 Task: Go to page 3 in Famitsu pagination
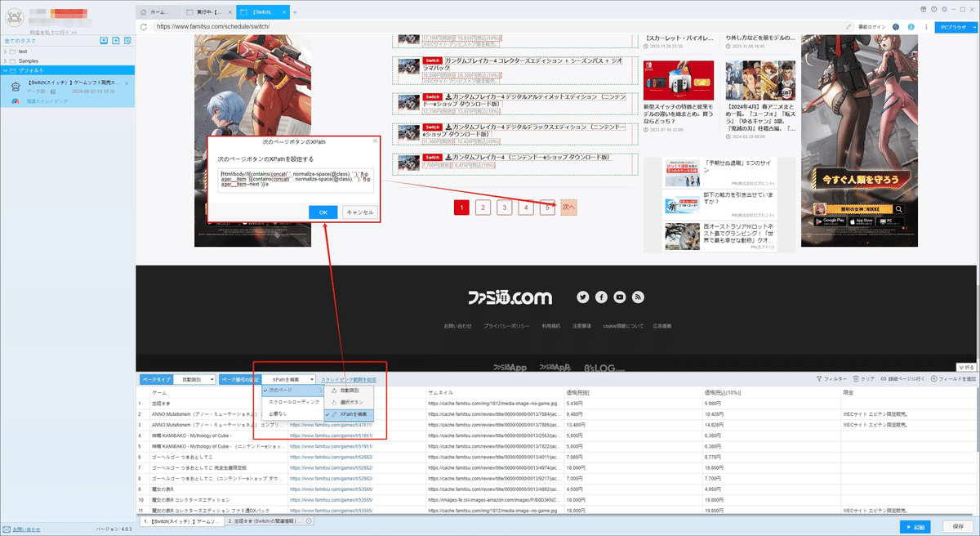pyautogui.click(x=504, y=208)
